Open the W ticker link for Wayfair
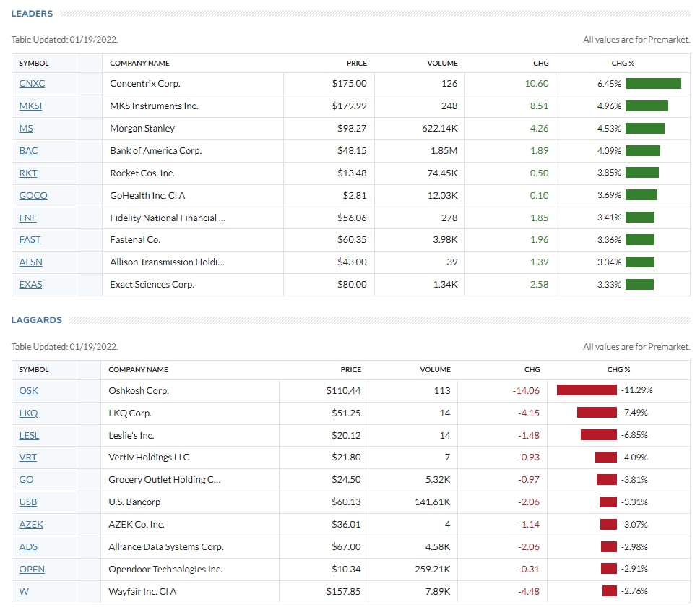This screenshot has width=700, height=610. pos(23,592)
